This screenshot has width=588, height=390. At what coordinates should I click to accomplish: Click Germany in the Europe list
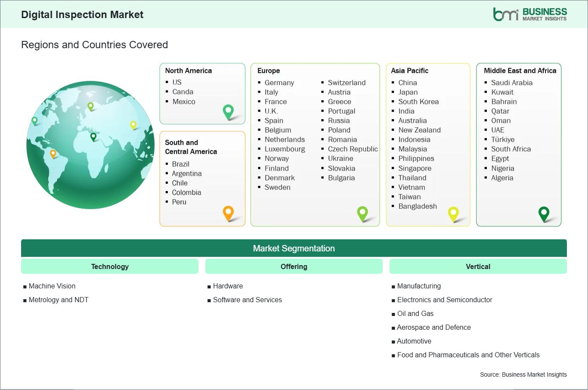pos(279,83)
